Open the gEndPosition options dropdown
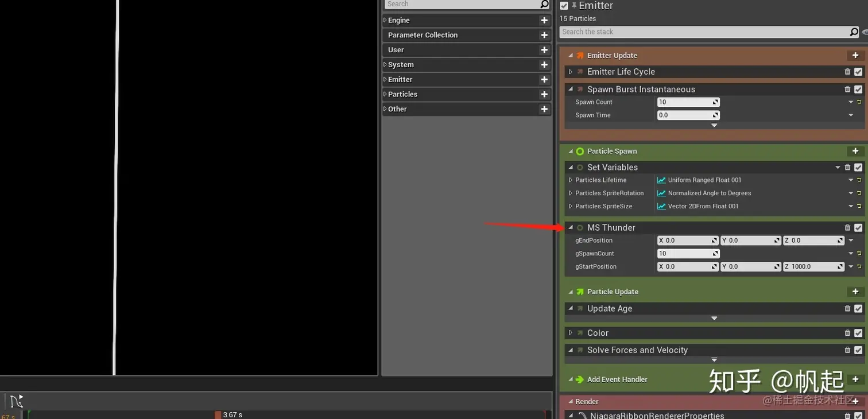Image resolution: width=868 pixels, height=419 pixels. pyautogui.click(x=851, y=241)
